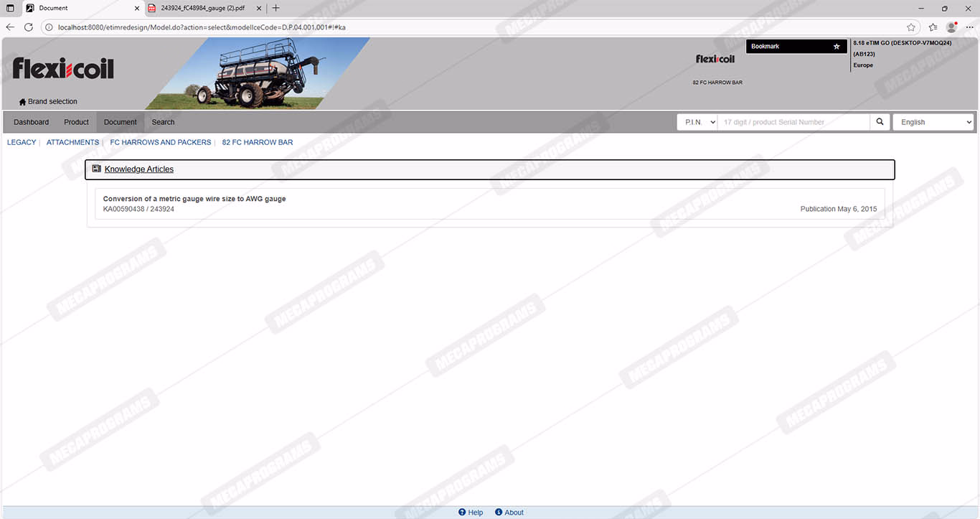Open the metric gauge wire conversion article
Image resolution: width=980 pixels, height=519 pixels.
(194, 199)
